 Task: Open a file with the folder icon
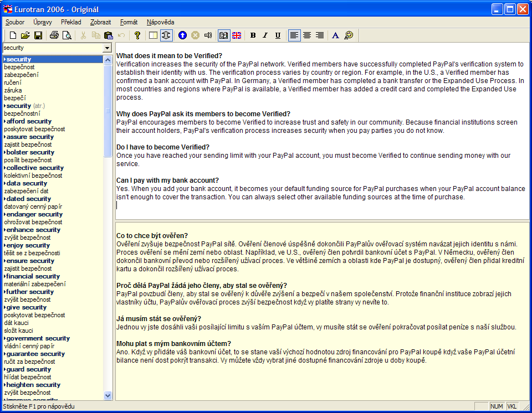pos(25,35)
